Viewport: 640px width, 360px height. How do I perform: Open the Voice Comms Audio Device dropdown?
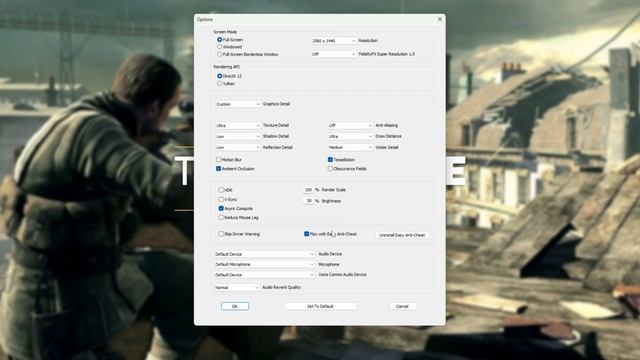click(264, 275)
